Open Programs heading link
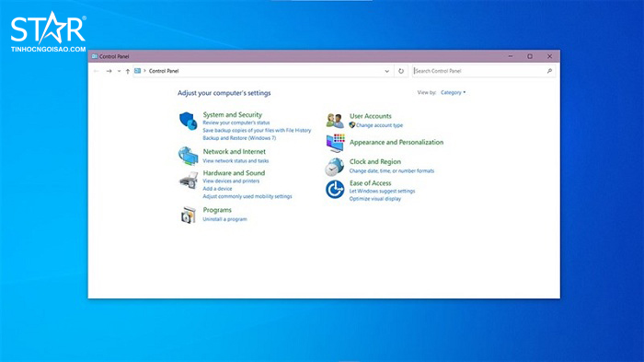The image size is (644, 362). tap(217, 210)
